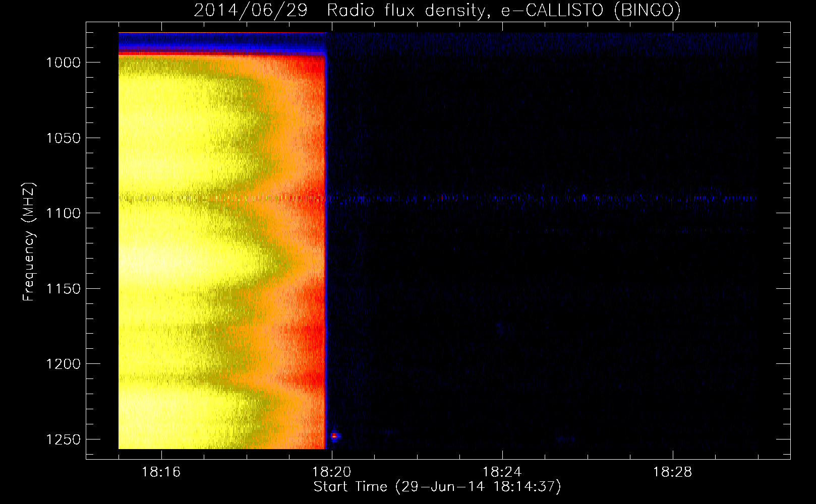Click the 18:20 time tick label

pyautogui.click(x=332, y=472)
